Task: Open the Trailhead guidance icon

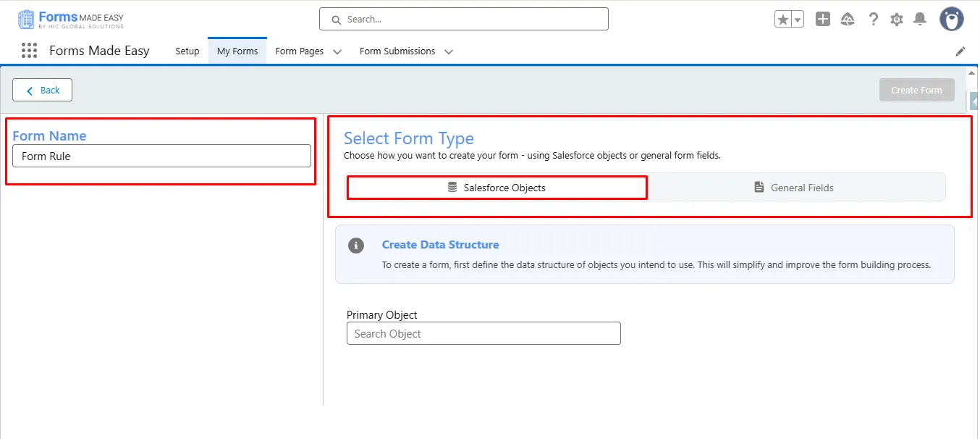Action: (x=848, y=20)
